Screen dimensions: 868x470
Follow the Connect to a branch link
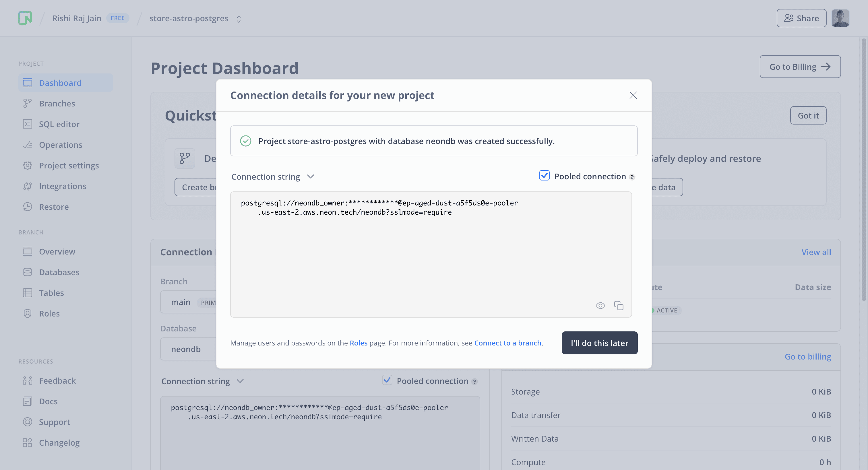pos(508,343)
